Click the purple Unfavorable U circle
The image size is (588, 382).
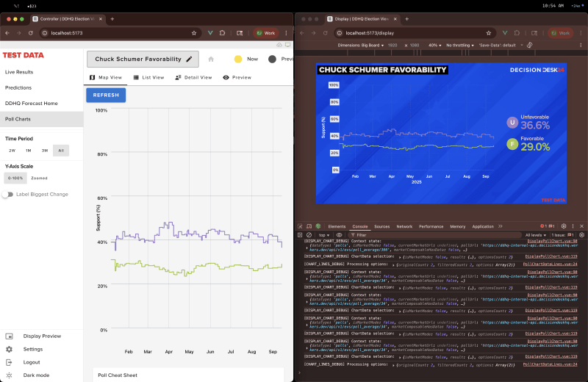(512, 122)
